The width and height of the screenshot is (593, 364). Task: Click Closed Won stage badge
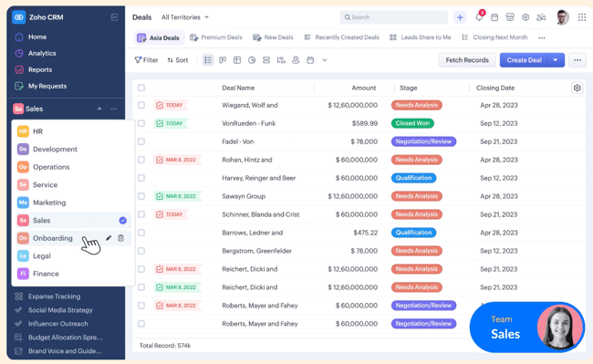[412, 123]
